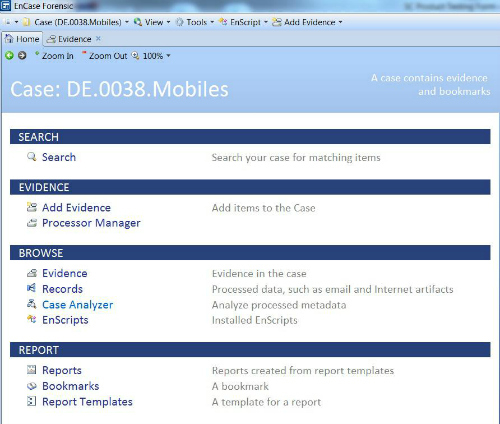Expand the leftmost toolbar dropdown arrow
The width and height of the screenshot is (500, 424).
[16, 22]
